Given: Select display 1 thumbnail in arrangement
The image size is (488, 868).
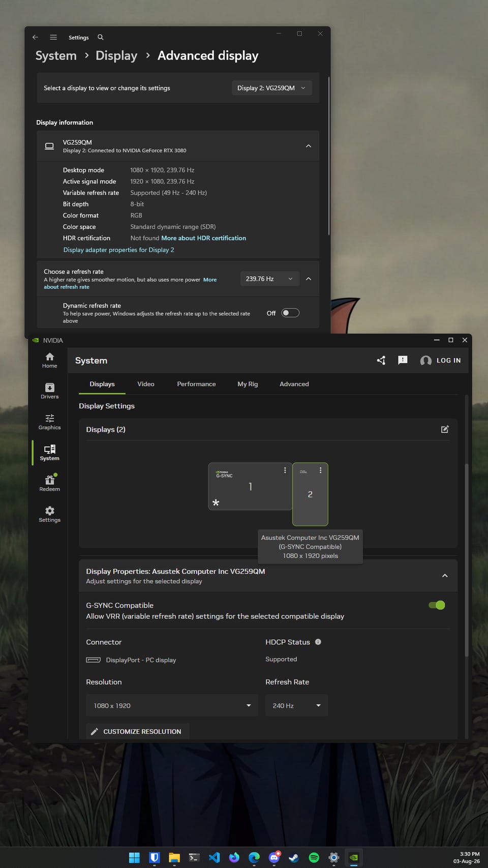Looking at the screenshot, I should pyautogui.click(x=250, y=486).
